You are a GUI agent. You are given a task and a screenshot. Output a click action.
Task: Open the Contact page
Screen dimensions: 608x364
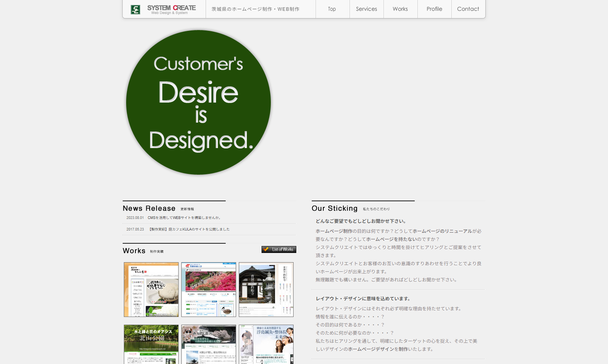(468, 9)
